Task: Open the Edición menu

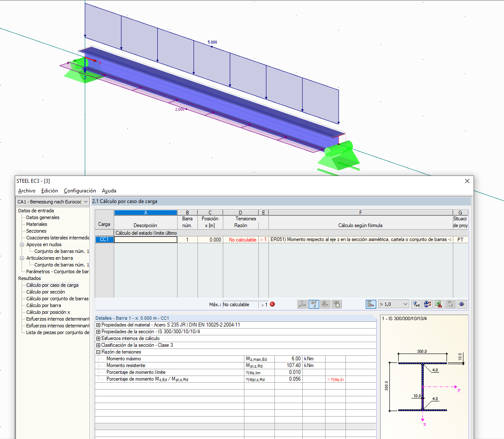Action: coord(49,191)
